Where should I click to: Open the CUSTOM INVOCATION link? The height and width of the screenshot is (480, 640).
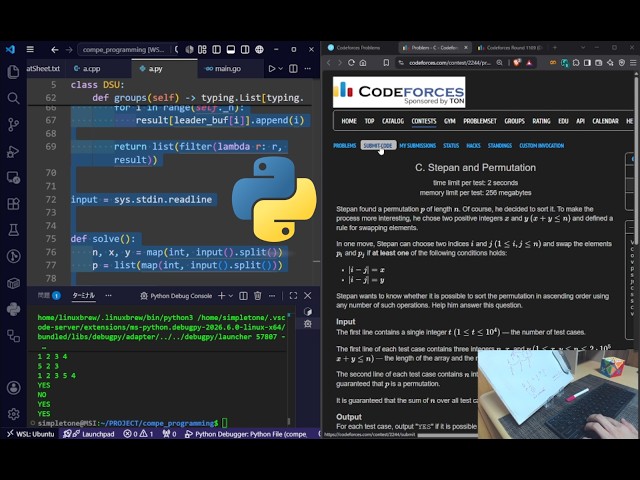[542, 145]
